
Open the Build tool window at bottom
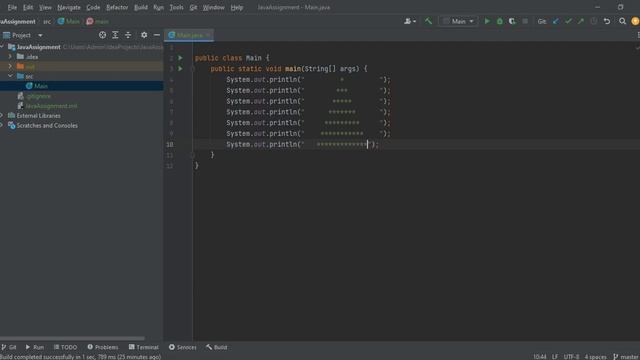click(x=217, y=347)
